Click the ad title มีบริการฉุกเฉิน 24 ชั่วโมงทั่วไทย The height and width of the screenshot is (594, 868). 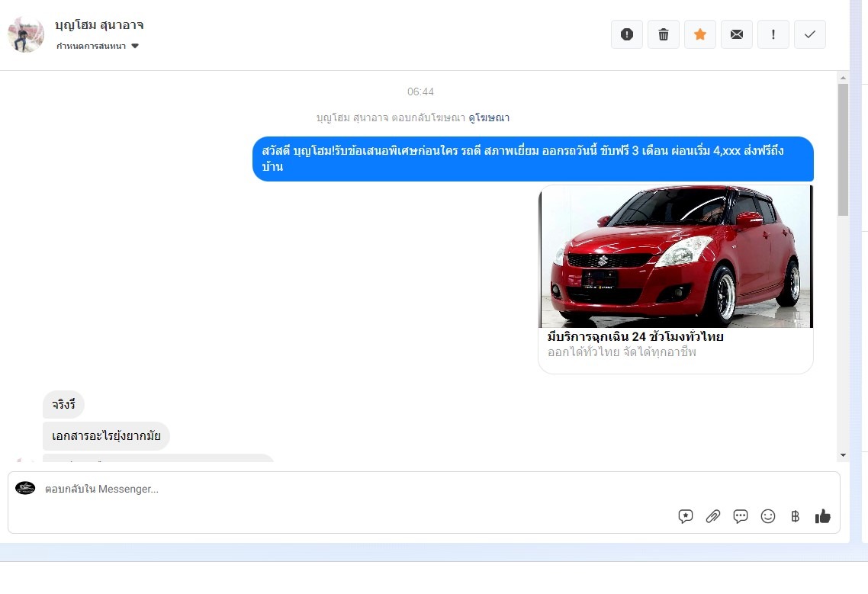tap(635, 337)
